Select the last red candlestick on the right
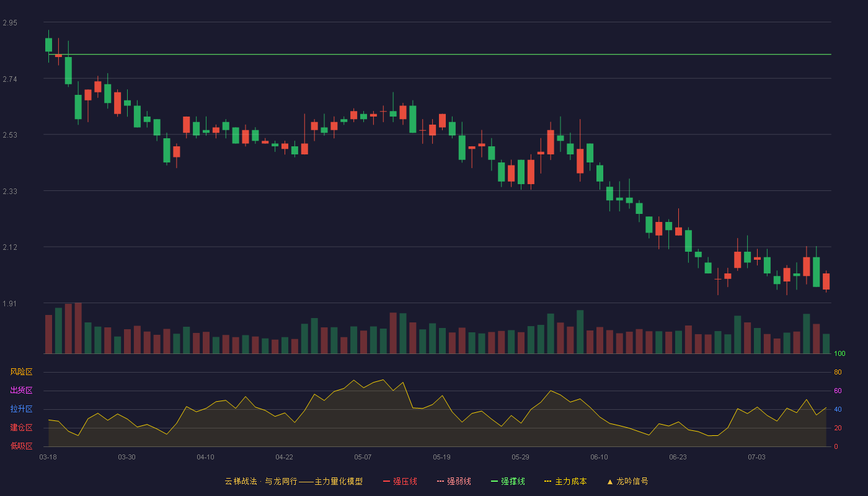Image resolution: width=868 pixels, height=496 pixels. [826, 281]
